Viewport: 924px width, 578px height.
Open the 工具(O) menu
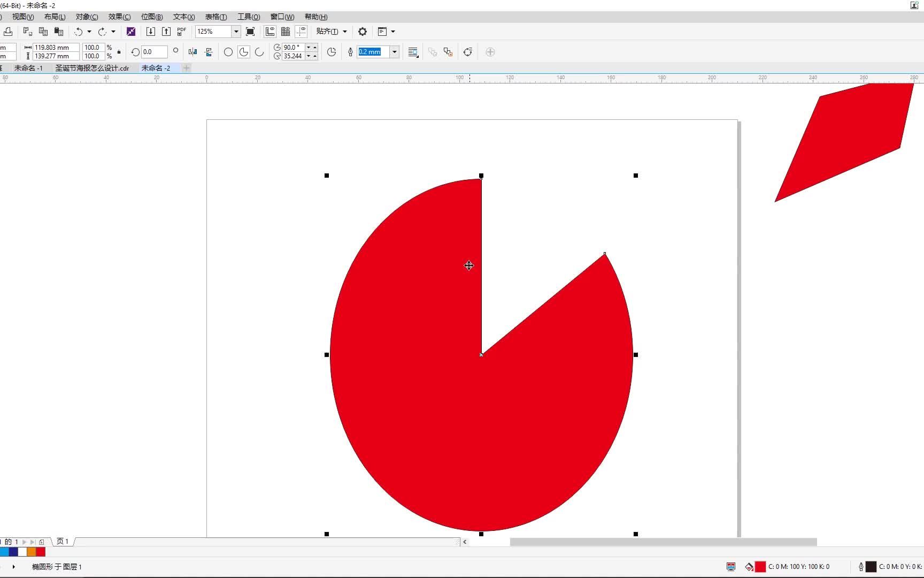[249, 17]
